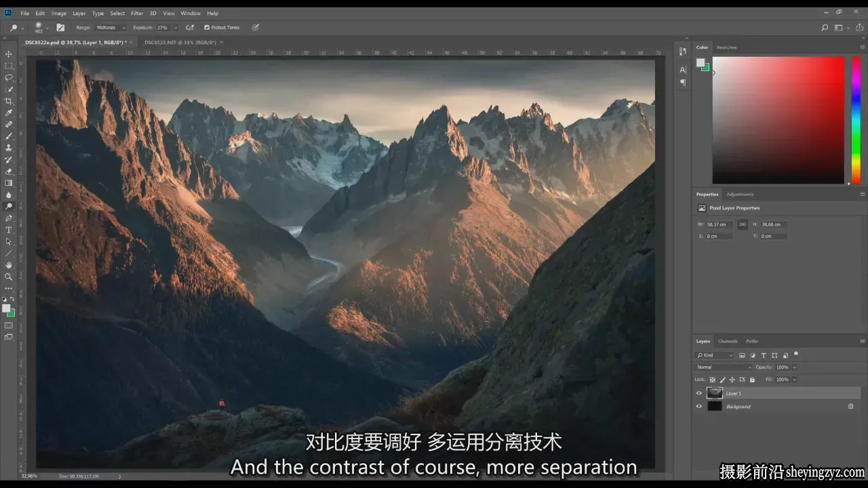Open the Layers panel flyout menu
868x488 pixels.
[862, 341]
